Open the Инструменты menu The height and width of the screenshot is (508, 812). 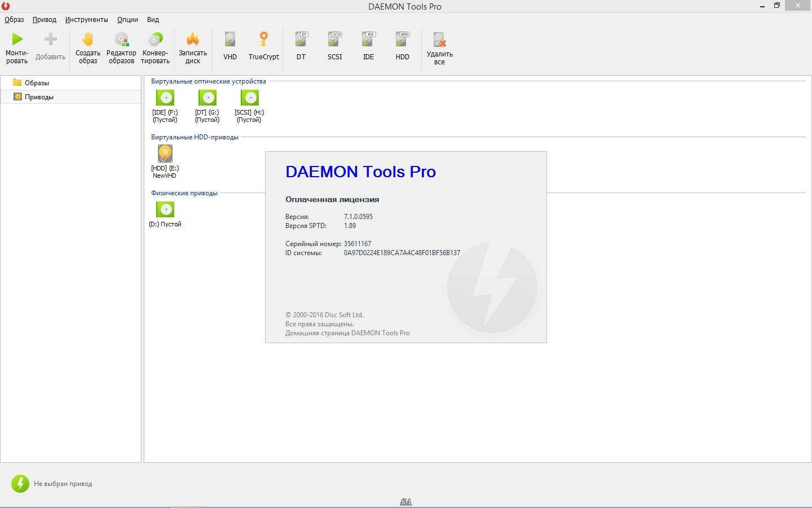[x=86, y=19]
